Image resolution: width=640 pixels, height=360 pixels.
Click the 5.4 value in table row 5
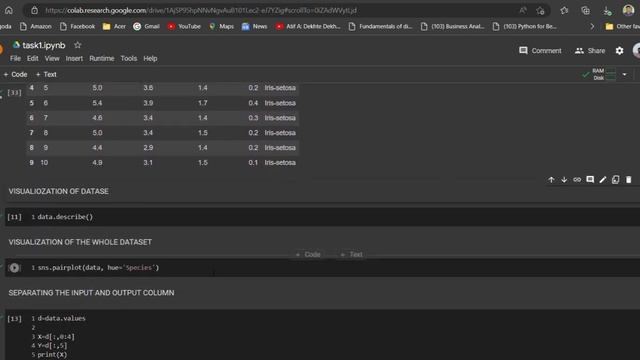point(97,103)
